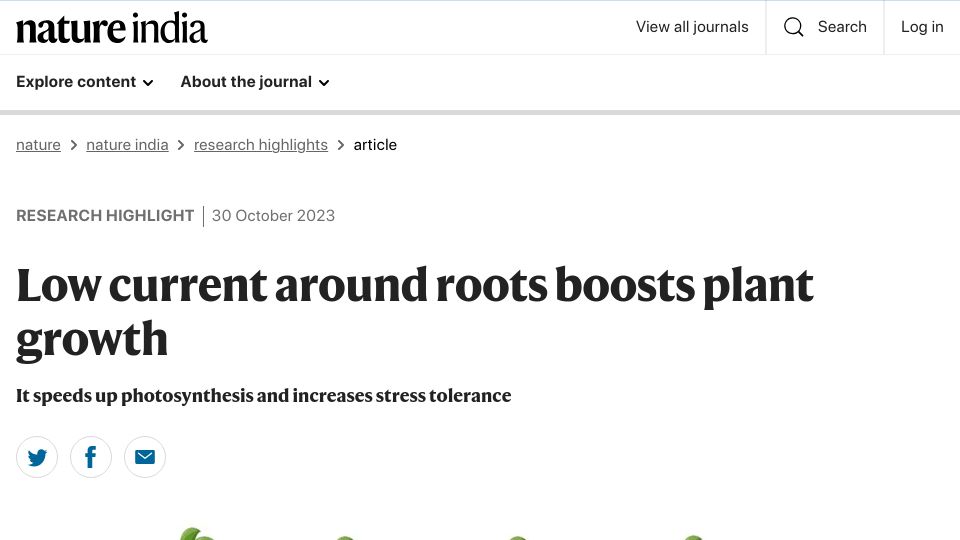Share article via email icon
The width and height of the screenshot is (960, 540).
pyautogui.click(x=144, y=457)
